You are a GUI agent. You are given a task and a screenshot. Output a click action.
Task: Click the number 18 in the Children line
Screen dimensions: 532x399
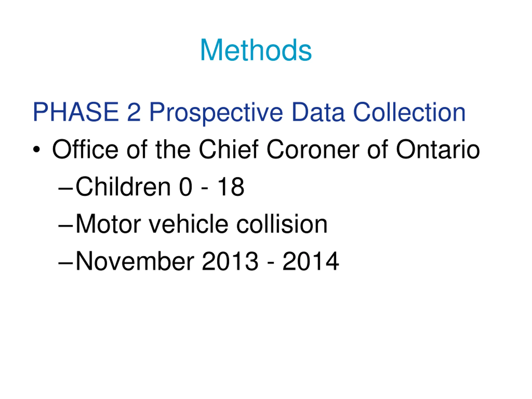tap(231, 187)
